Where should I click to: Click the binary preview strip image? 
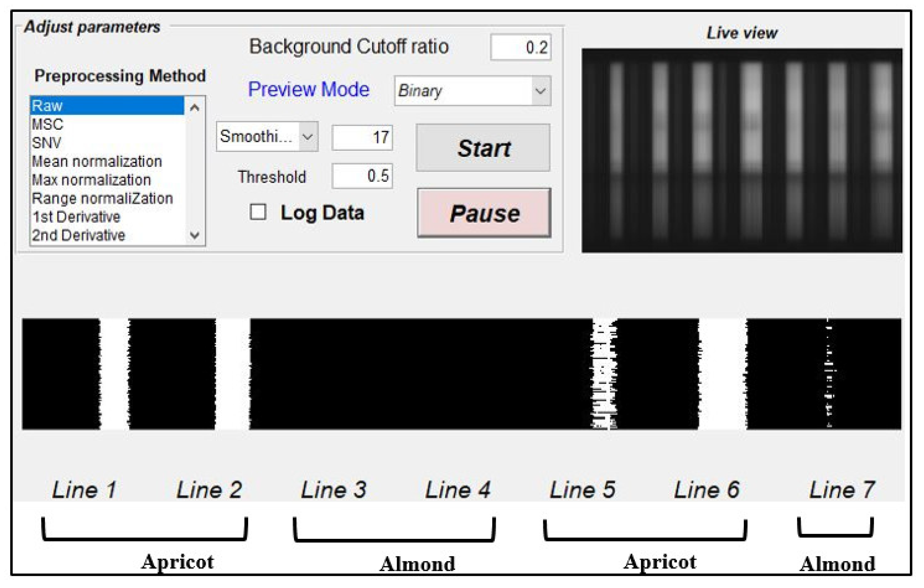(x=462, y=374)
